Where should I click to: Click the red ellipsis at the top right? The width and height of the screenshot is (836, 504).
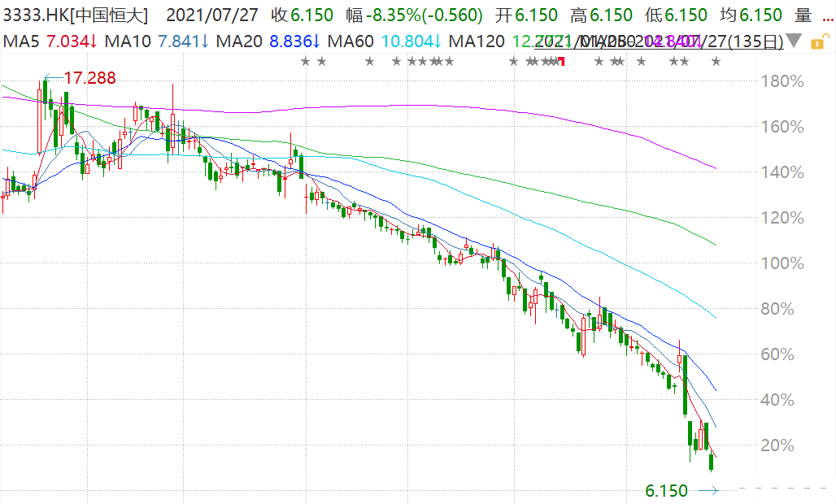coord(828,19)
